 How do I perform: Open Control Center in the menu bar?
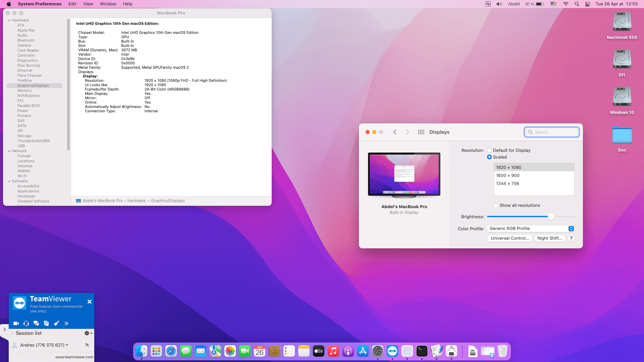[588, 4]
